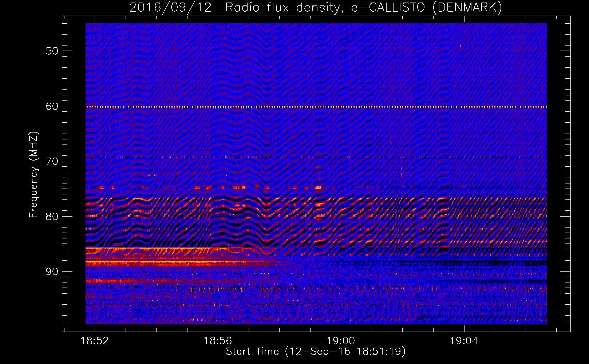Screen dimensions: 589x364
Task: Click the 18:52 time tick label
Action: pos(95,341)
